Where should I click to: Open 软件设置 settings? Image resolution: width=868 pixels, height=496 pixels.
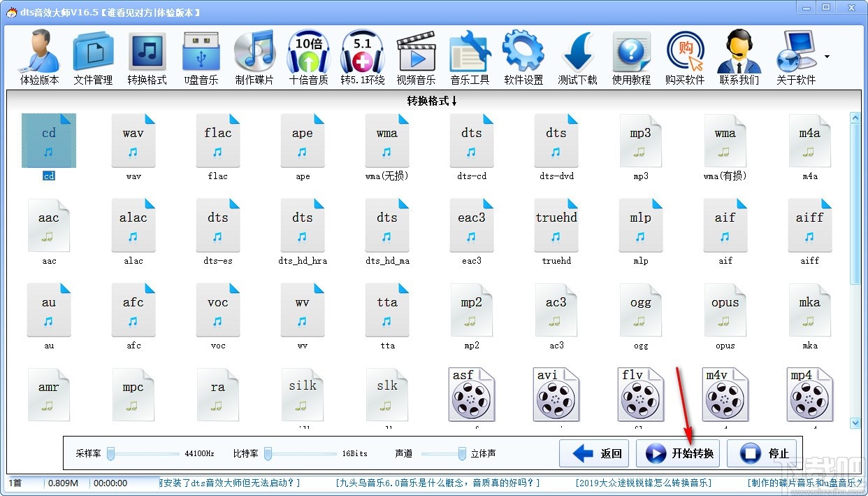click(523, 56)
